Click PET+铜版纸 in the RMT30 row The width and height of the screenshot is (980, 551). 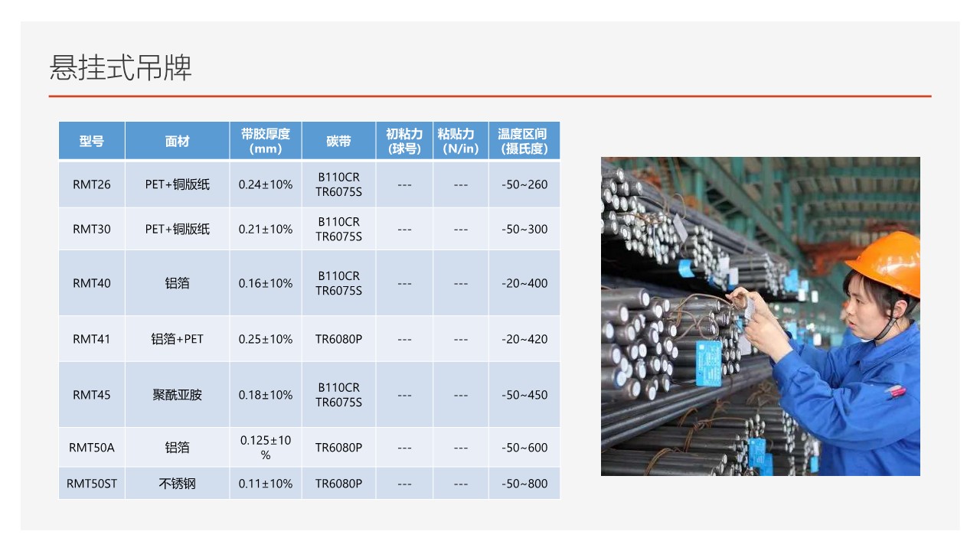pos(177,229)
